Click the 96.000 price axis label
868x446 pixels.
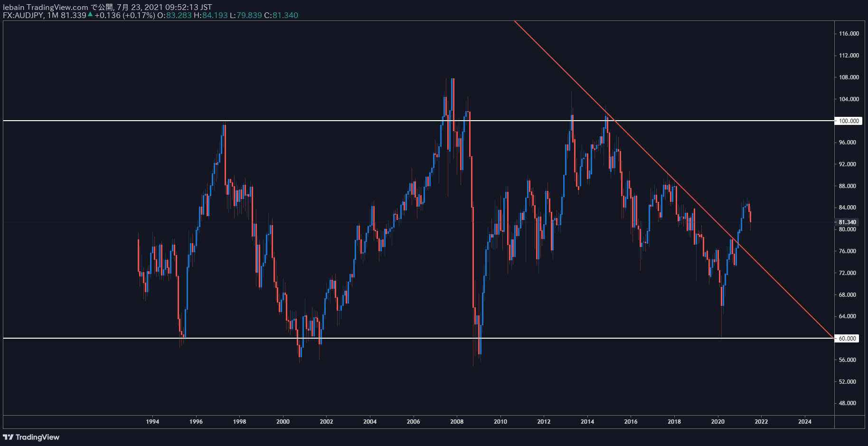847,142
